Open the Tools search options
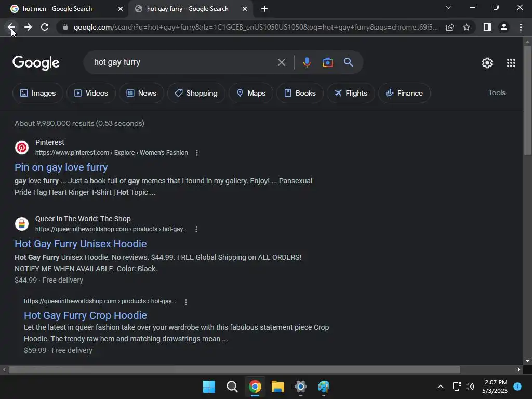 click(x=497, y=92)
